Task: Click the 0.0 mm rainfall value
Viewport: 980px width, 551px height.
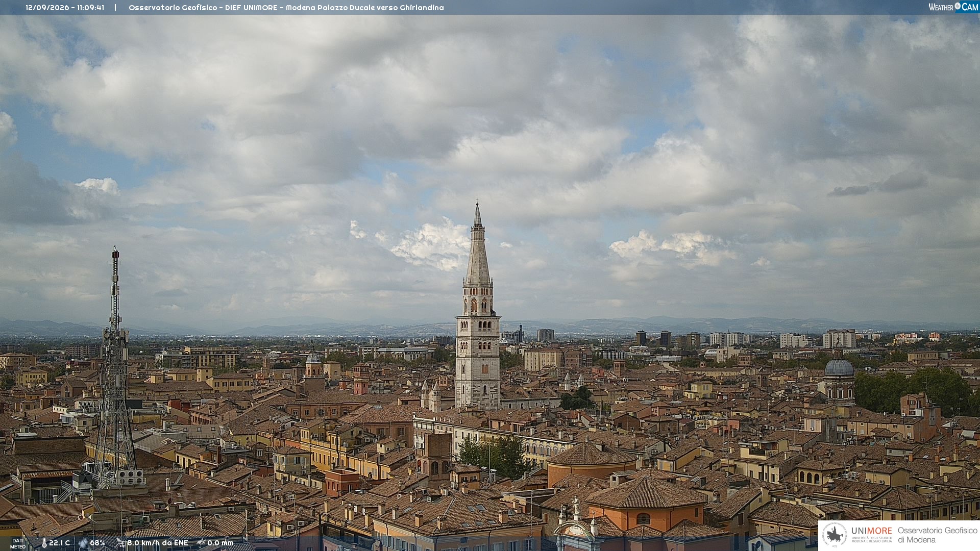Action: (x=220, y=543)
